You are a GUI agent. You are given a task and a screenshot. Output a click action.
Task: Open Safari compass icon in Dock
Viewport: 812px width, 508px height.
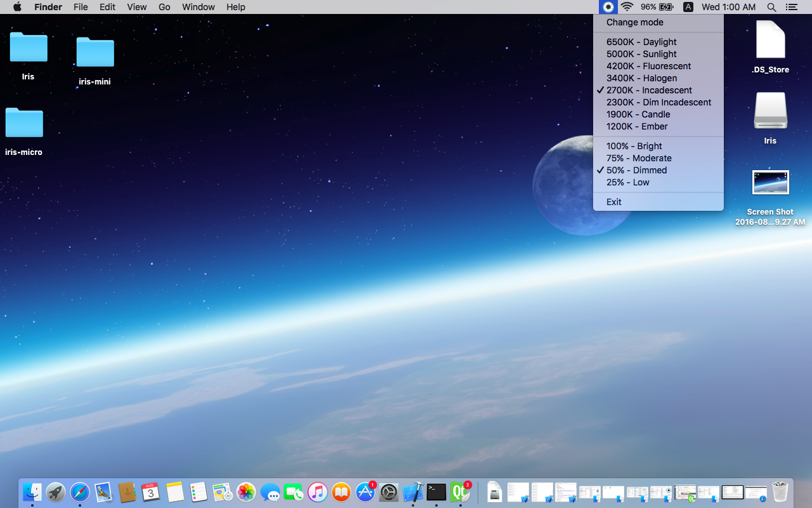pyautogui.click(x=80, y=492)
